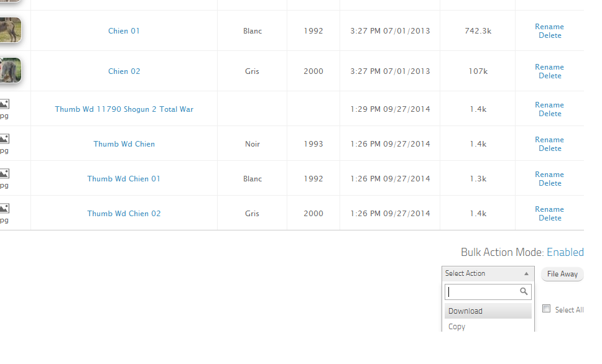Click the Chien 02 dog thumbnail
Screen dimensions: 602x364
click(11, 70)
